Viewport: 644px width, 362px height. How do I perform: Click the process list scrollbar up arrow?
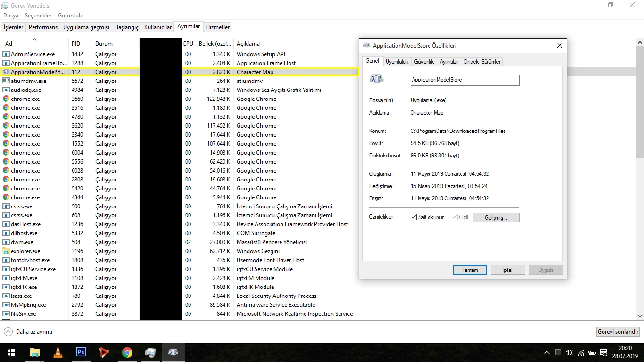tap(640, 42)
